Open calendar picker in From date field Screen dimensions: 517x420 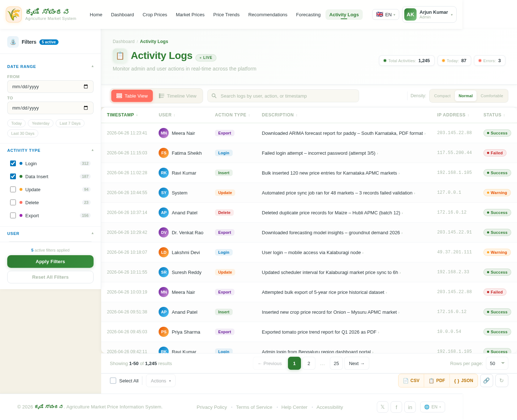[86, 87]
